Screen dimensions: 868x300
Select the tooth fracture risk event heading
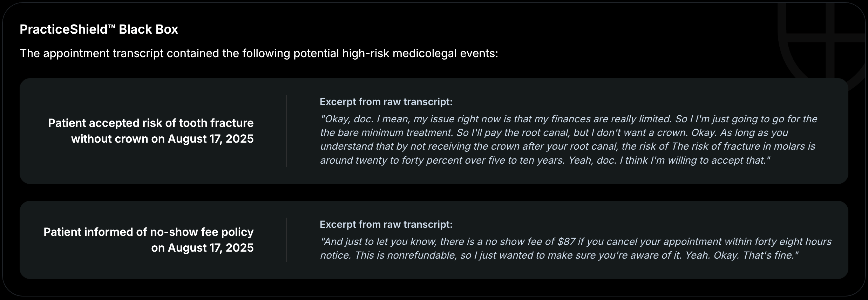[151, 123]
